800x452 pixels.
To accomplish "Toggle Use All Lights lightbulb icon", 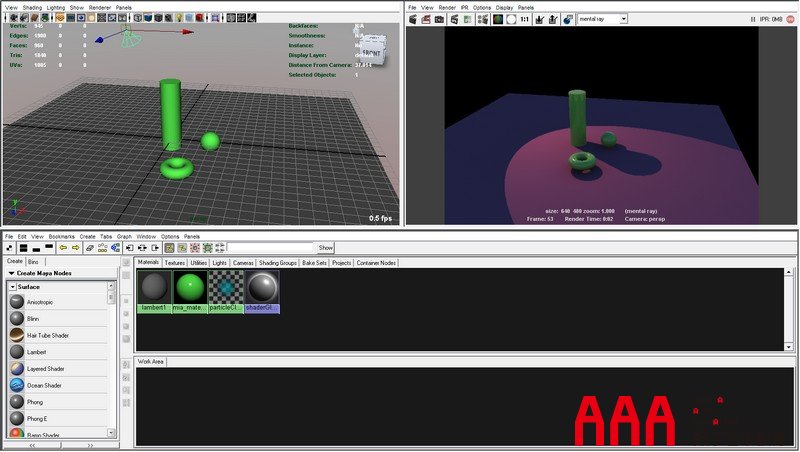I will pyautogui.click(x=179, y=18).
